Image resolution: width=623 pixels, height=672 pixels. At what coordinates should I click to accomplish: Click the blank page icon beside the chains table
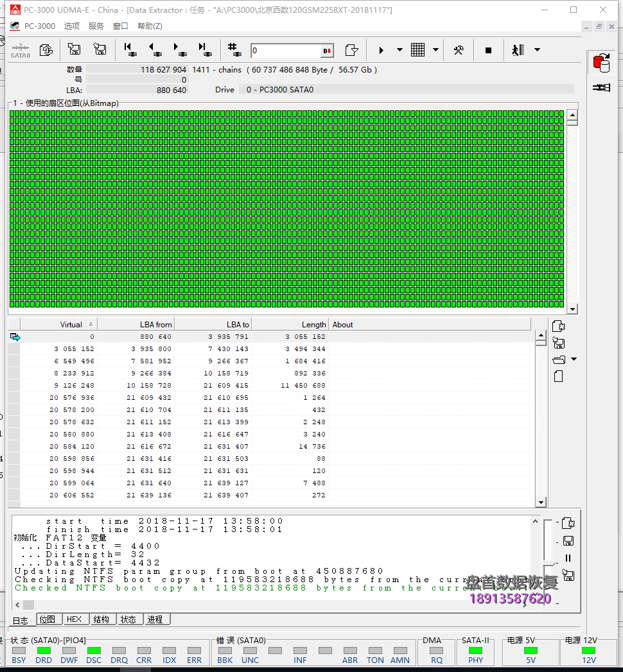(558, 376)
